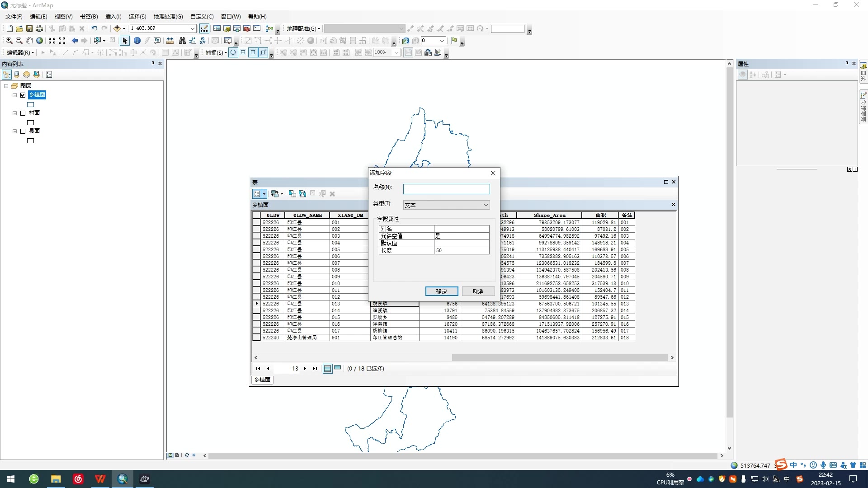Screen dimensions: 868x488
Task: Click inside the 名称(N) input field
Action: coord(447,188)
